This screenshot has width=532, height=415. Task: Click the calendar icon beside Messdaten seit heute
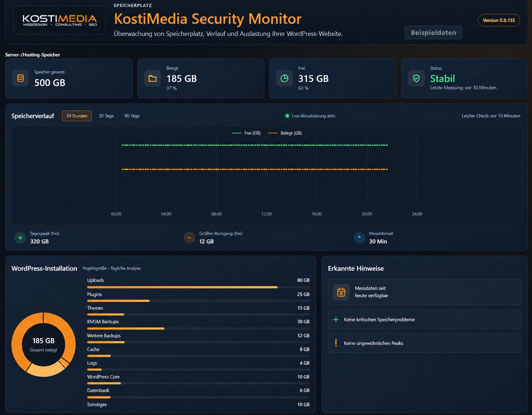coord(341,292)
